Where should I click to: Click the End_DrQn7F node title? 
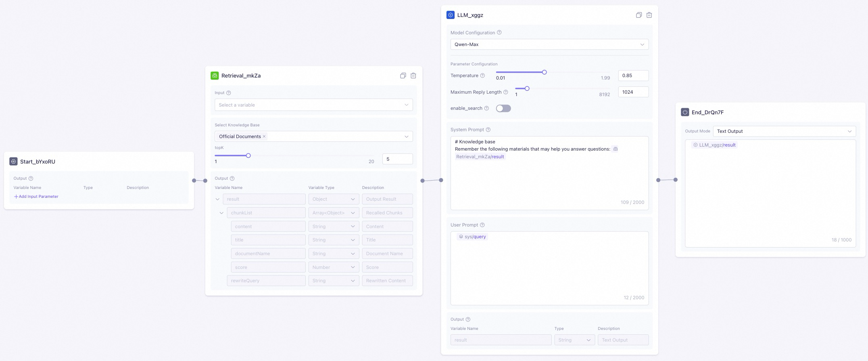coord(707,112)
